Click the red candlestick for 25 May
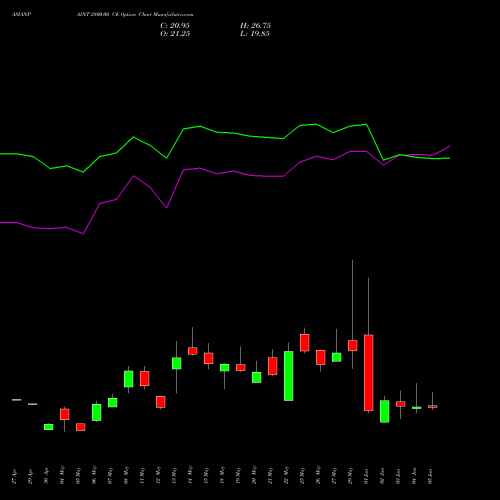This screenshot has width=500, height=500. point(305,342)
